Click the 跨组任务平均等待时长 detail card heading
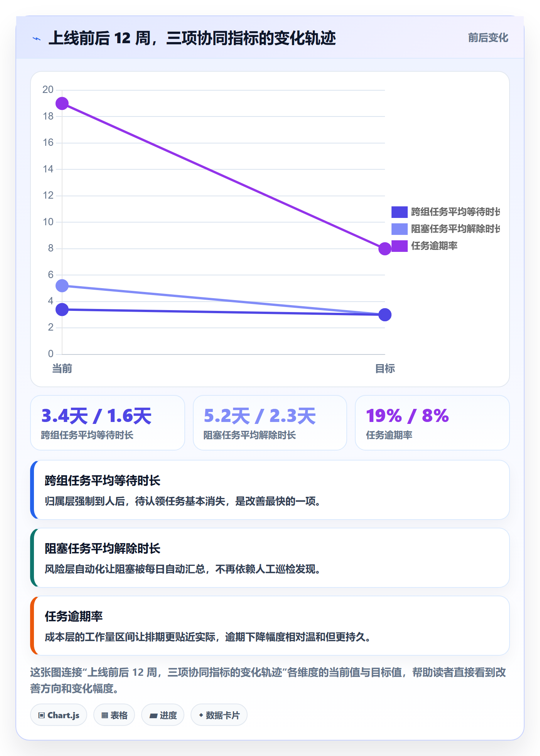The width and height of the screenshot is (540, 756). point(103,481)
